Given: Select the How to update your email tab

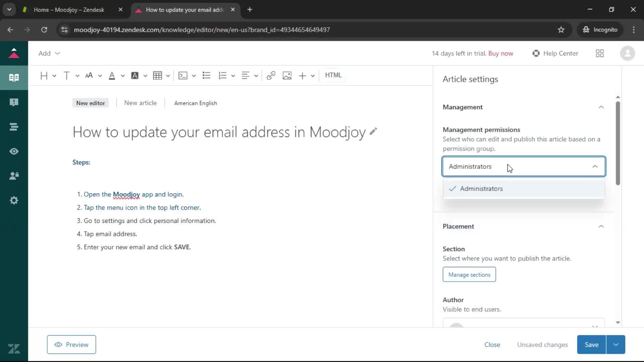Looking at the screenshot, I should (185, 10).
